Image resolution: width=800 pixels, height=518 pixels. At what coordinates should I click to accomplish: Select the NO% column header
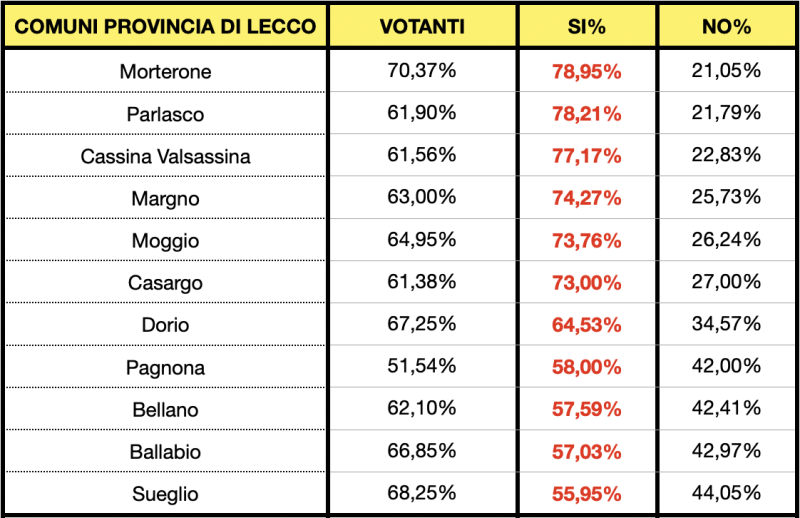(x=726, y=26)
